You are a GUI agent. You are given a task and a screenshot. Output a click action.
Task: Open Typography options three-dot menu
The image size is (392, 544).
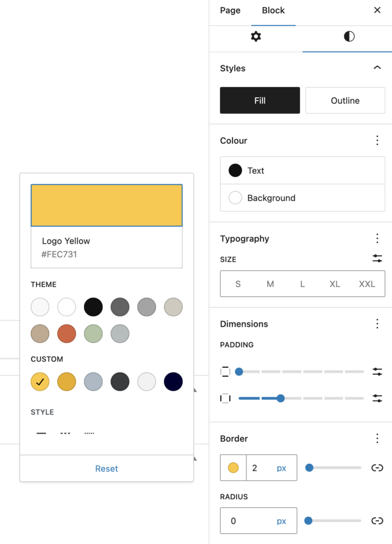[x=377, y=239]
